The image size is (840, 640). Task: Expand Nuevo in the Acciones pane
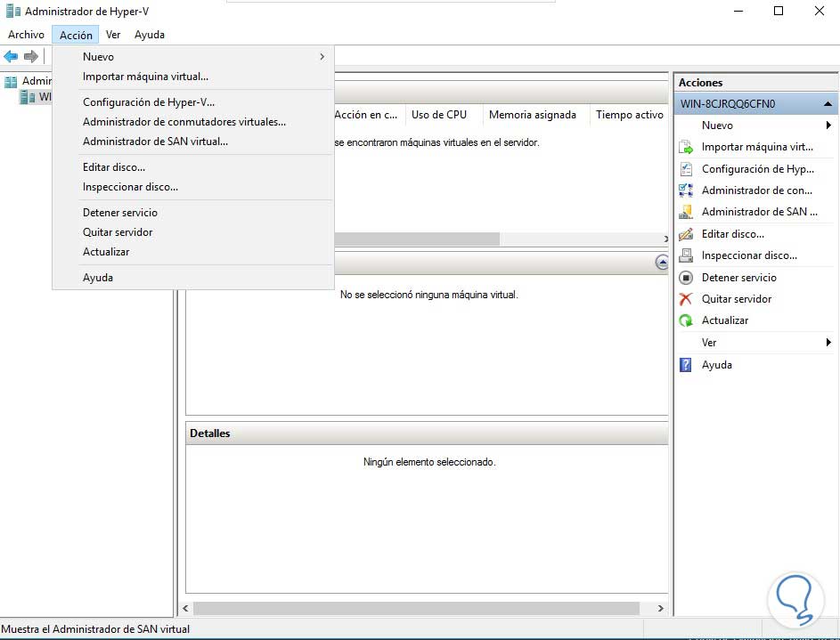click(756, 126)
